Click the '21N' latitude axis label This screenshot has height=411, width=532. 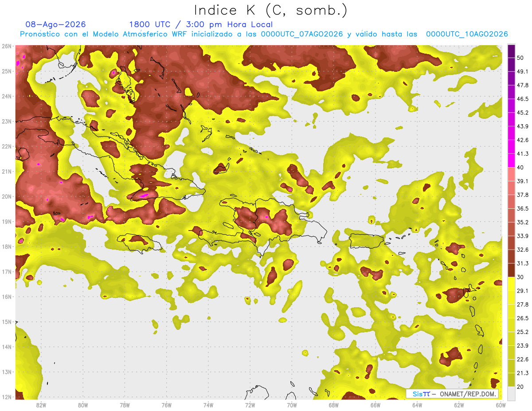point(6,172)
